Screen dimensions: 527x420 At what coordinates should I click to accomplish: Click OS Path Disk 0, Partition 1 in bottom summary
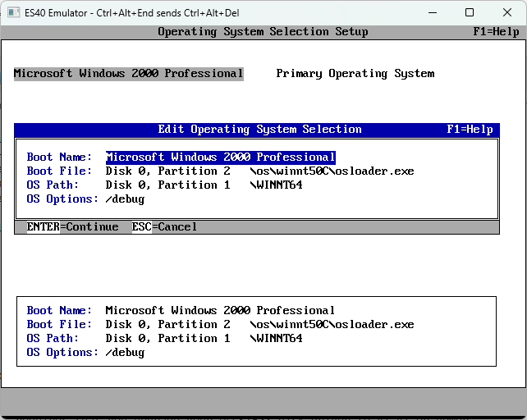point(167,338)
